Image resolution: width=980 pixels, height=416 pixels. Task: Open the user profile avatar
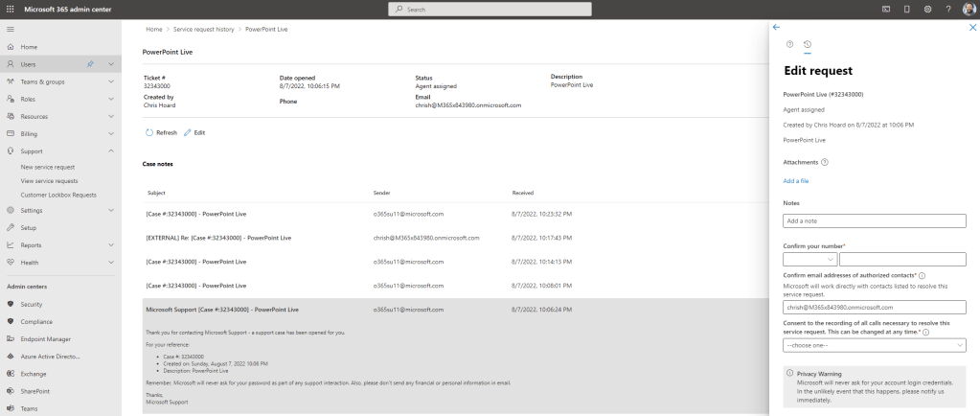[x=969, y=9]
